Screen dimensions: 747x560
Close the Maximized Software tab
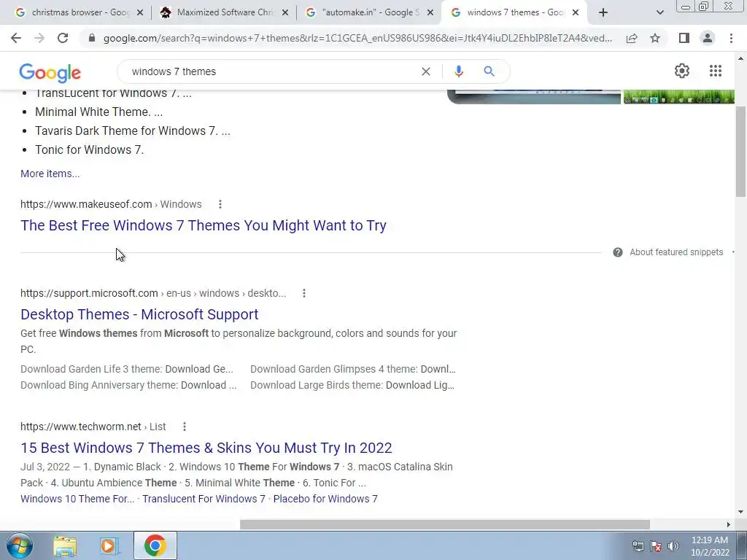(x=285, y=13)
